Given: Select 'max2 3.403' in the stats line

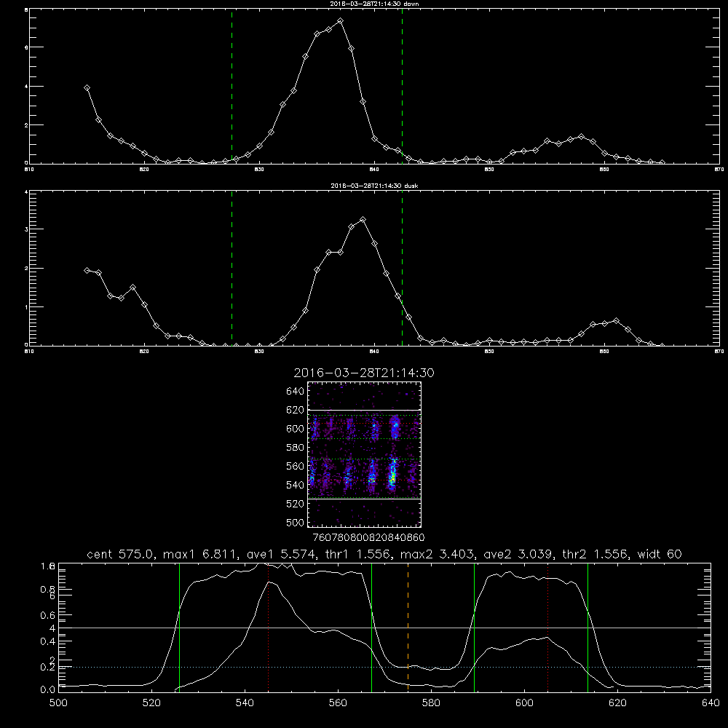Looking at the screenshot, I should (437, 554).
